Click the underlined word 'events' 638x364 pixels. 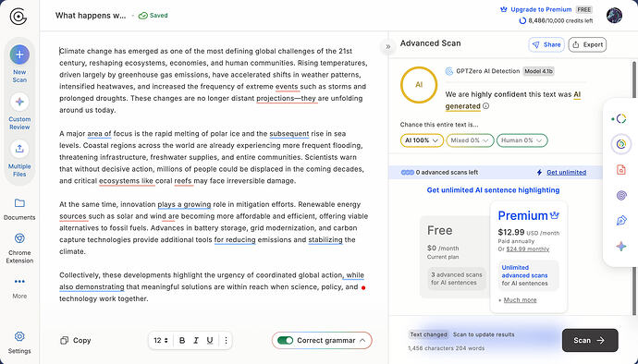point(287,86)
